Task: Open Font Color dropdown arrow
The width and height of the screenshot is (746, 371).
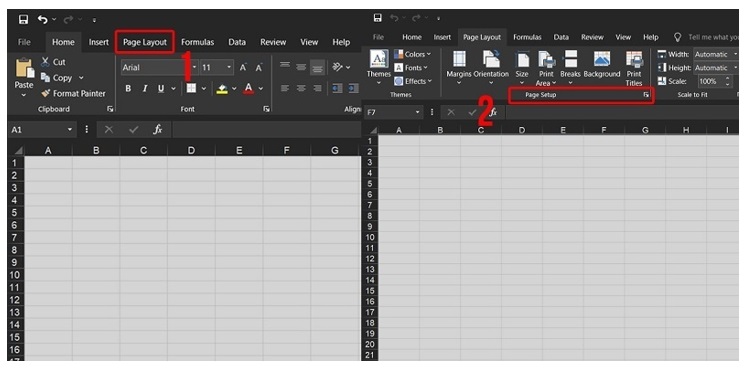Action: [x=261, y=88]
